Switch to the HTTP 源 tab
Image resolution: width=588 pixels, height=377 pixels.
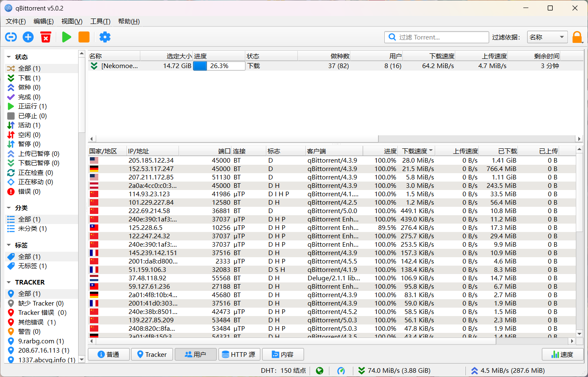239,354
